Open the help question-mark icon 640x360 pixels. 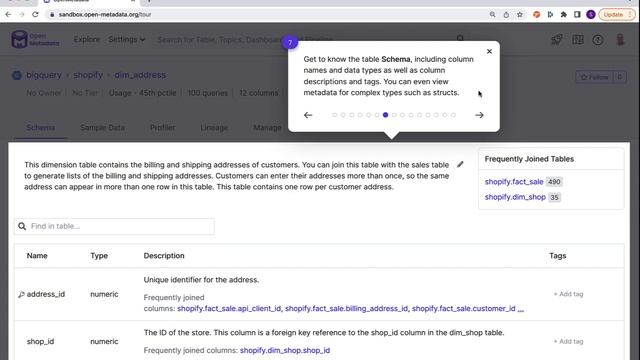click(x=598, y=40)
